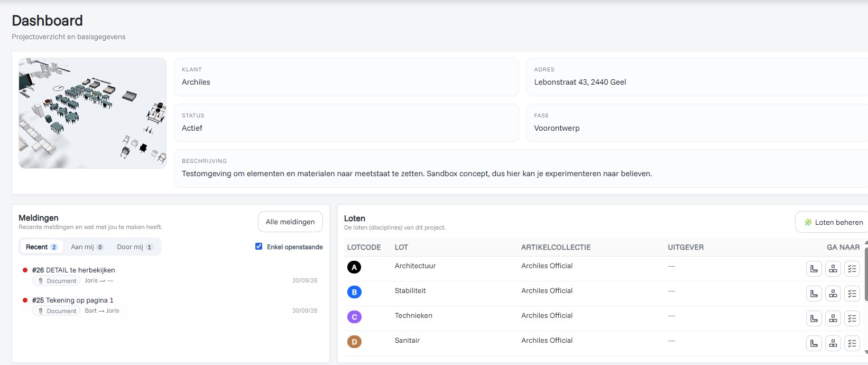The width and height of the screenshot is (868, 365).
Task: Open ruler measurement icon for Stabiliteit lot
Action: 814,294
